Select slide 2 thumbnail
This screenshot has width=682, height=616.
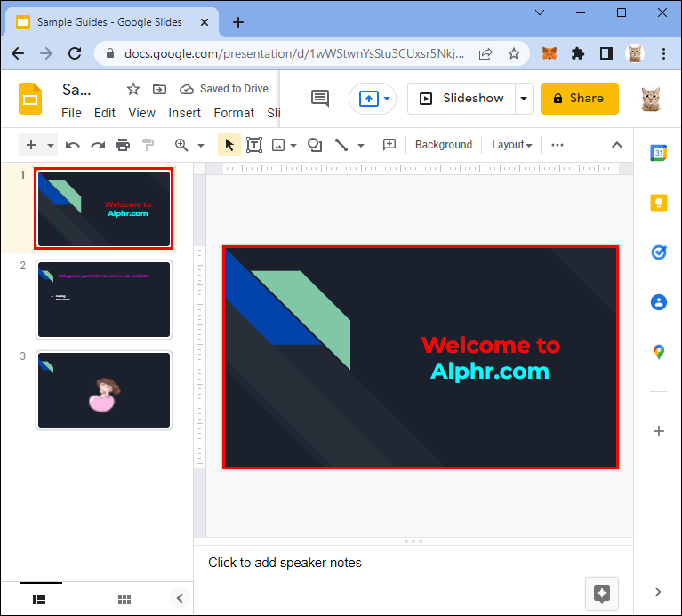(x=104, y=300)
